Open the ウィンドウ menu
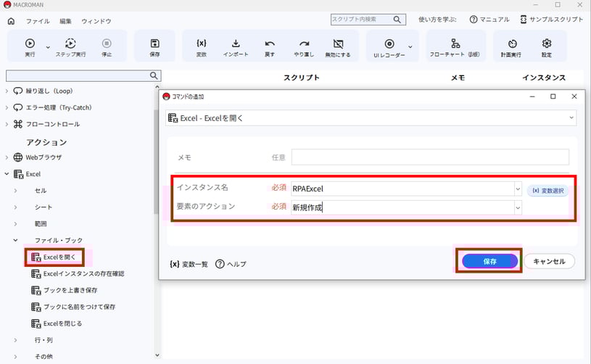Viewport: 591px width, 364px height. 96,21
